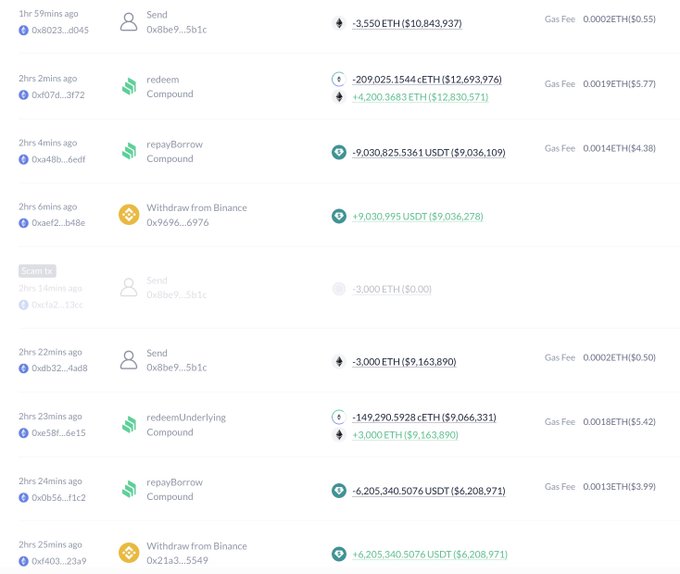
Task: Click gas fee value 0.0002ETH($0.50)
Action: (x=619, y=357)
